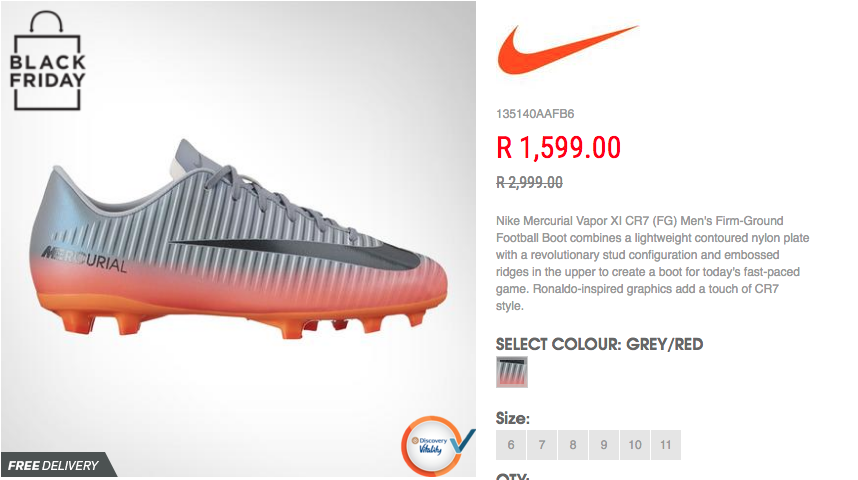Click the sale price R 1,599.00

(559, 148)
